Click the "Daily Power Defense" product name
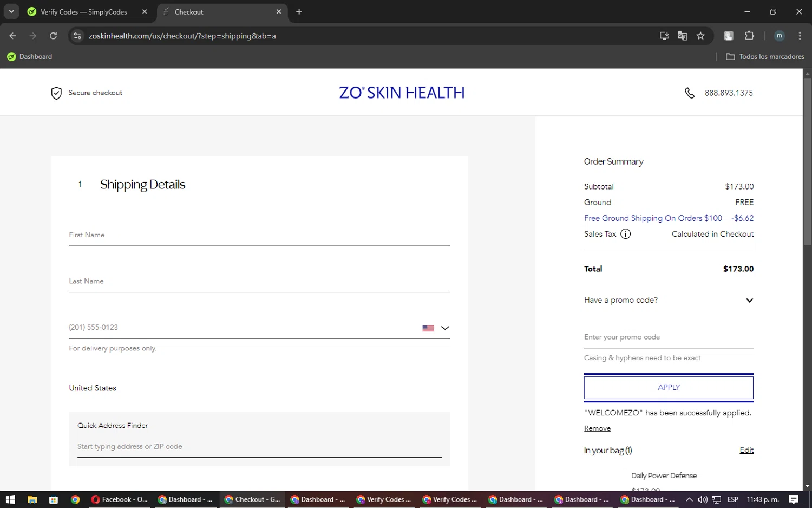The image size is (812, 508). pos(664,476)
